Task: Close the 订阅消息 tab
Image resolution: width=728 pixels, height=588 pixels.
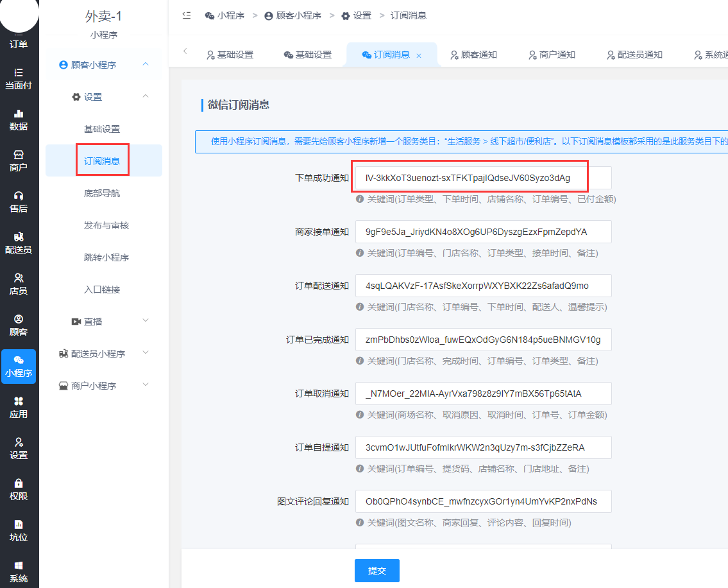Action: (419, 55)
